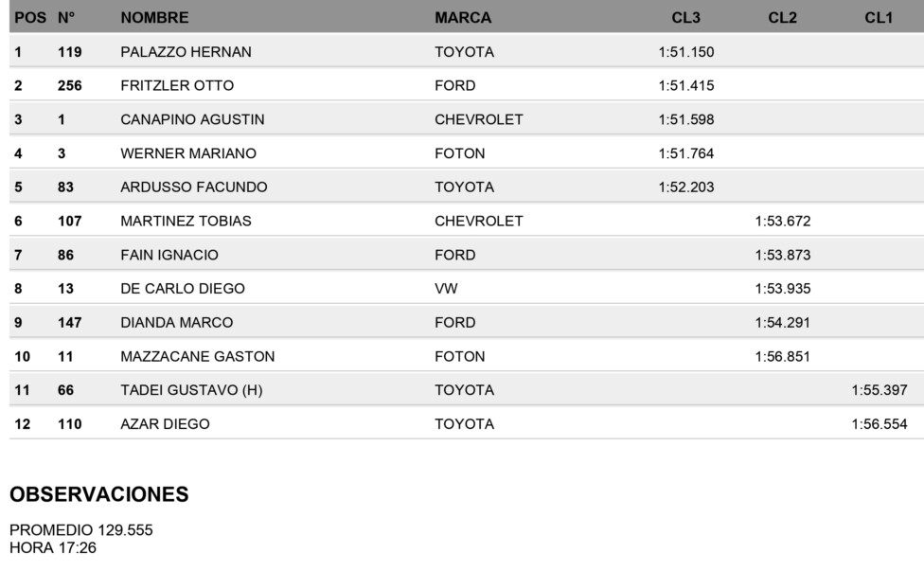Click the VW brand cell

coord(446,289)
